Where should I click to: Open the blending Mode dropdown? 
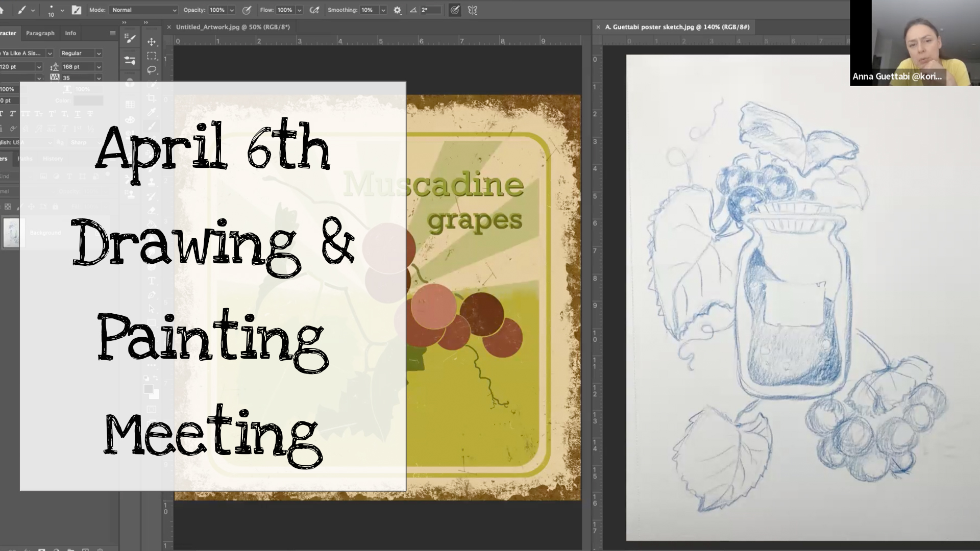144,10
